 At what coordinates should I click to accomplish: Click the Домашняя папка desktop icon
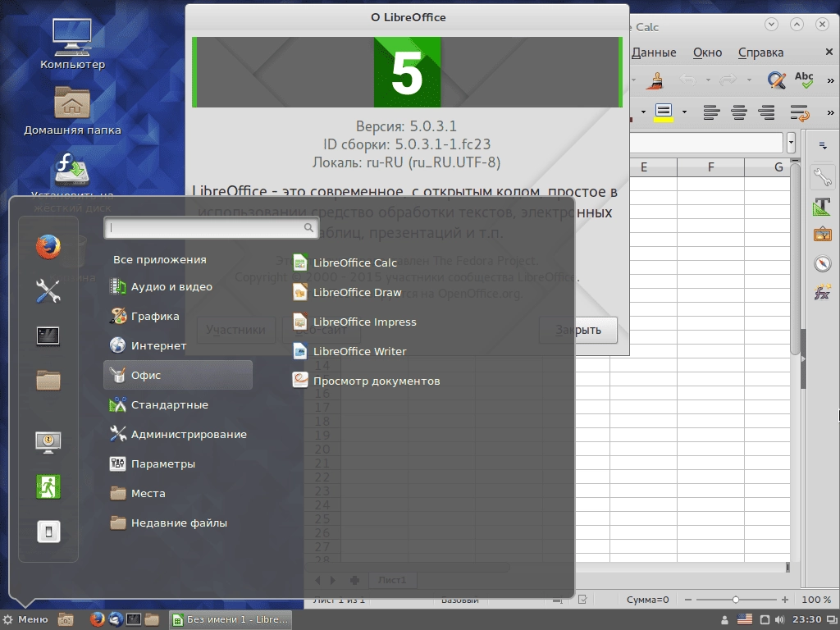click(72, 111)
